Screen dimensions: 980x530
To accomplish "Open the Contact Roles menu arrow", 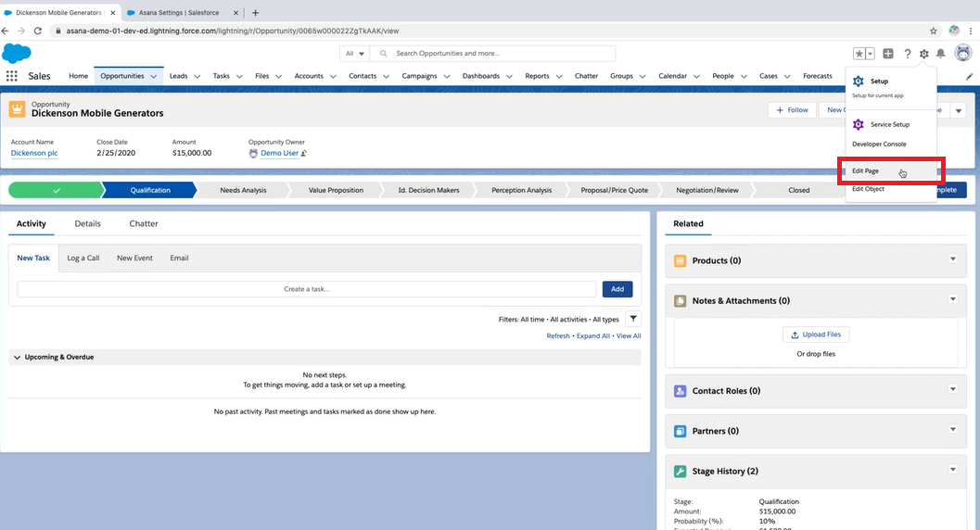I will coord(952,389).
